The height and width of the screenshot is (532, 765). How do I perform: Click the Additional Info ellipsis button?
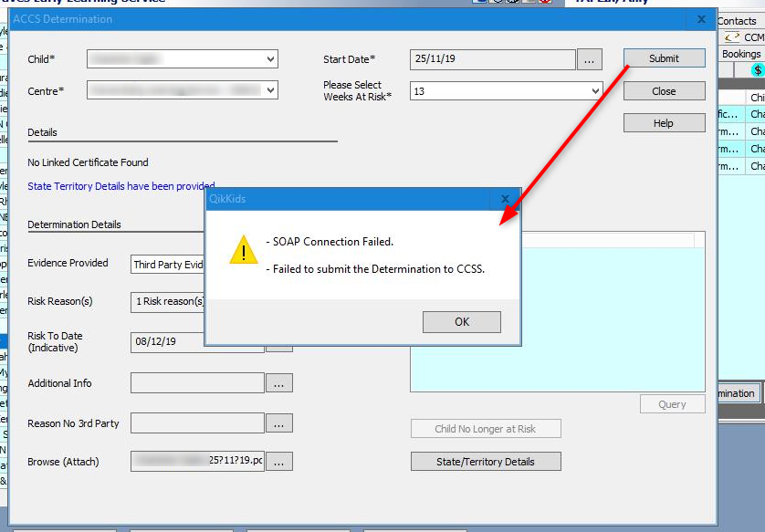pos(278,384)
